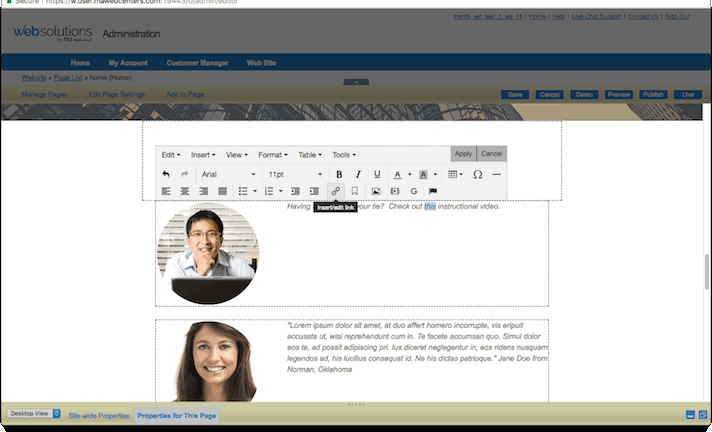Justify the text
Viewport: 712px width, 432px height.
click(x=222, y=191)
